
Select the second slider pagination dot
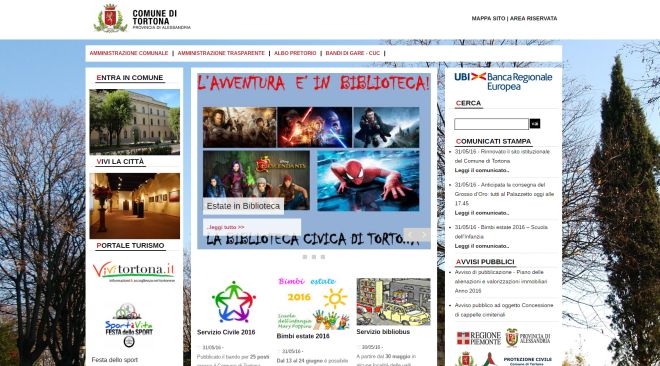(314, 257)
